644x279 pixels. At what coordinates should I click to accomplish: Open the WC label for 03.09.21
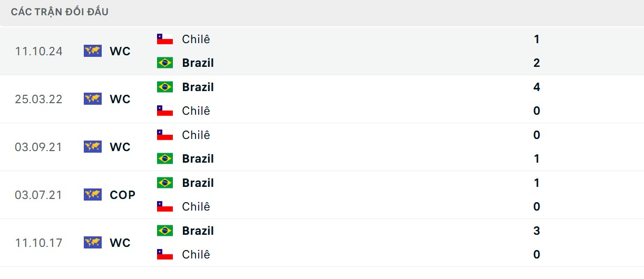(120, 147)
